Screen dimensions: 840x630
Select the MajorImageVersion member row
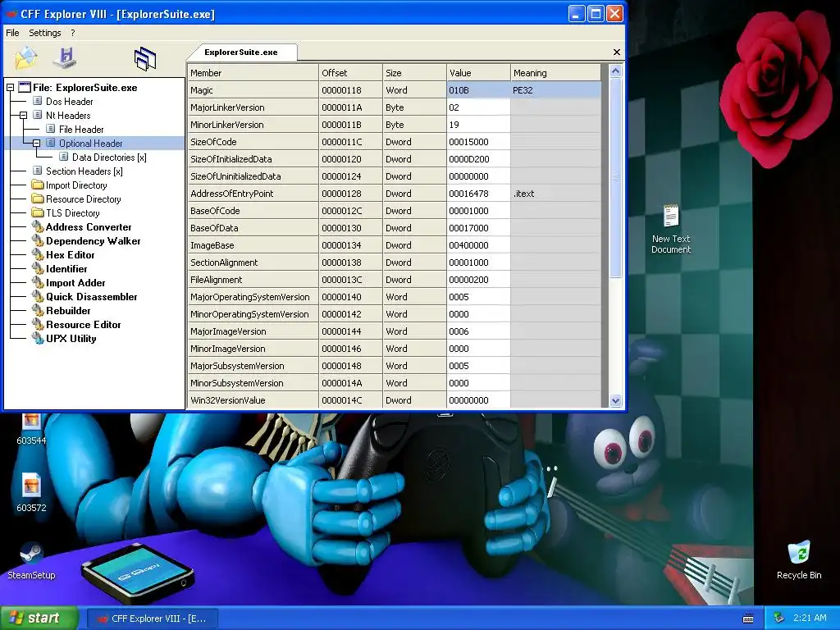click(x=253, y=331)
